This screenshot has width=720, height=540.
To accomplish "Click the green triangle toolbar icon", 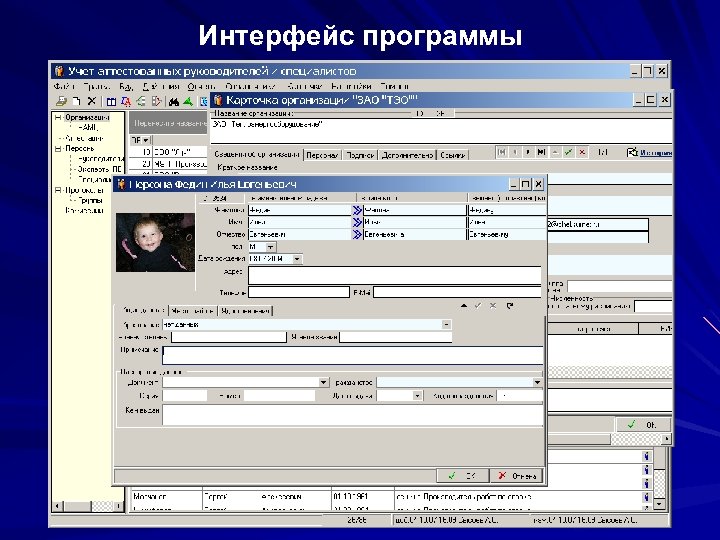I will tap(188, 101).
